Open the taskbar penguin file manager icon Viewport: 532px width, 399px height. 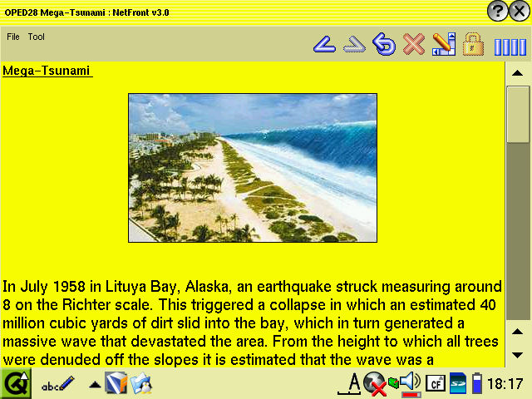(x=141, y=383)
